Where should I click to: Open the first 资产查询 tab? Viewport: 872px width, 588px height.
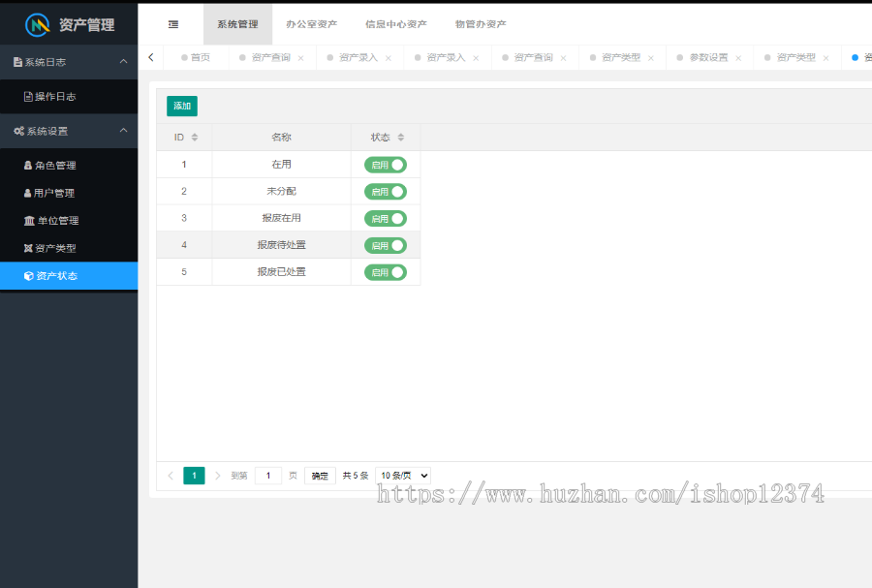[271, 57]
